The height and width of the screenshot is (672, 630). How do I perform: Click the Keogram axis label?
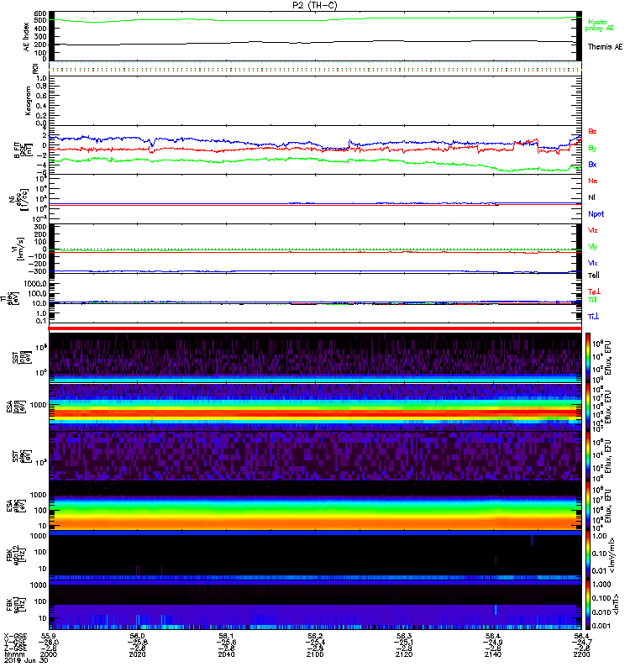point(28,101)
